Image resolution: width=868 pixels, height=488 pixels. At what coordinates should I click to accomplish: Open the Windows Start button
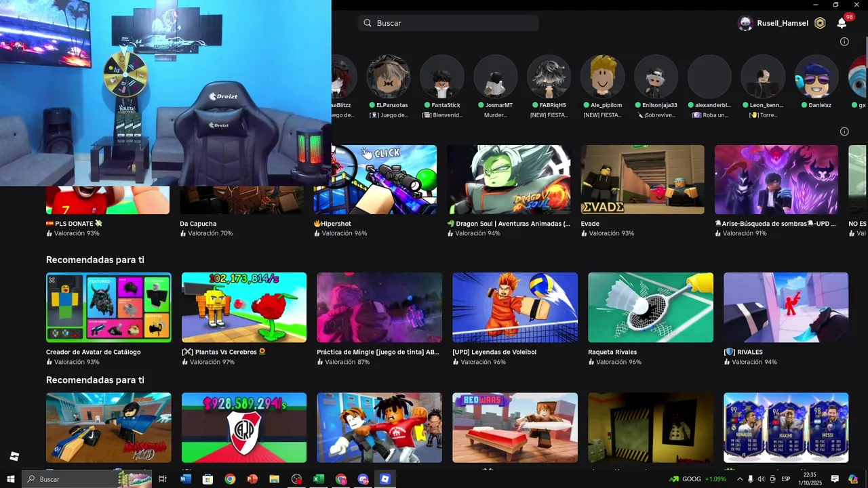[11, 479]
